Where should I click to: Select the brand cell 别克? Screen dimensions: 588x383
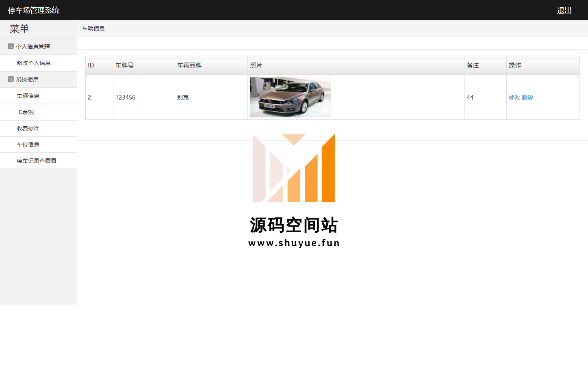click(211, 97)
